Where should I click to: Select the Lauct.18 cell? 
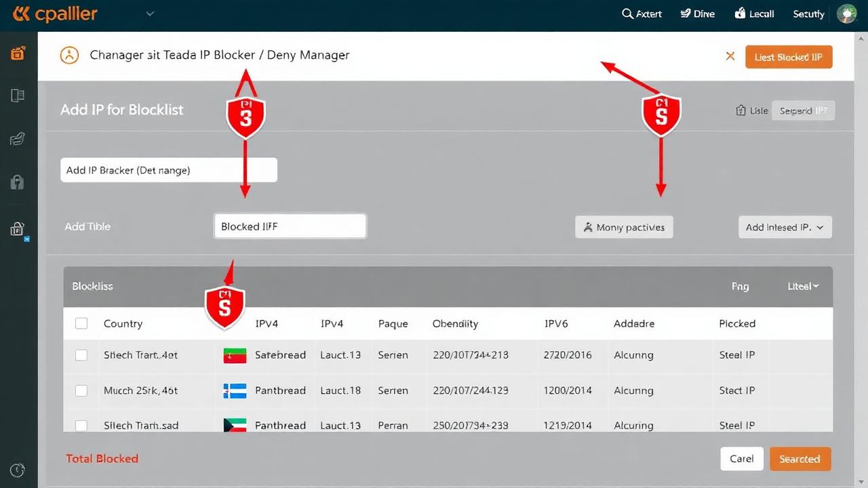pos(340,390)
